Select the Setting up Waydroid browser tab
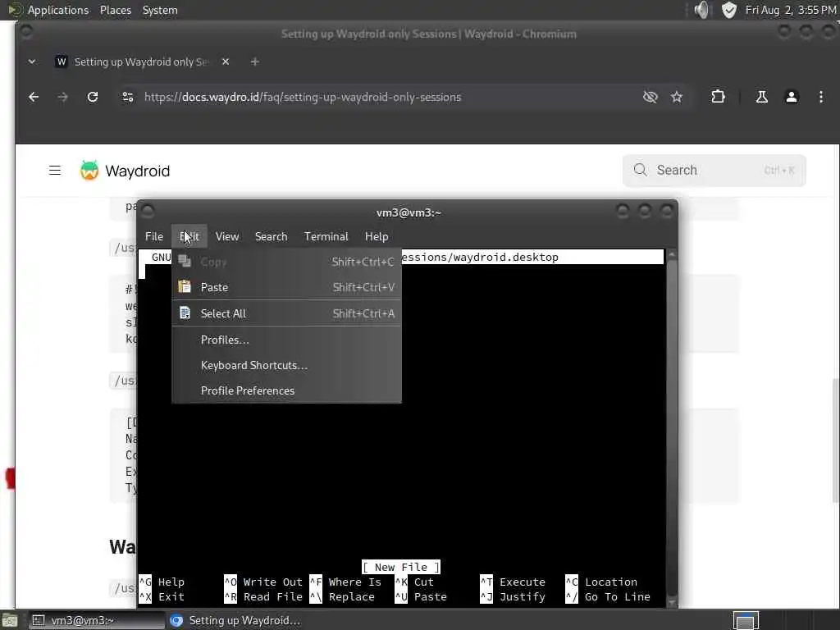The width and height of the screenshot is (840, 630). [143, 62]
